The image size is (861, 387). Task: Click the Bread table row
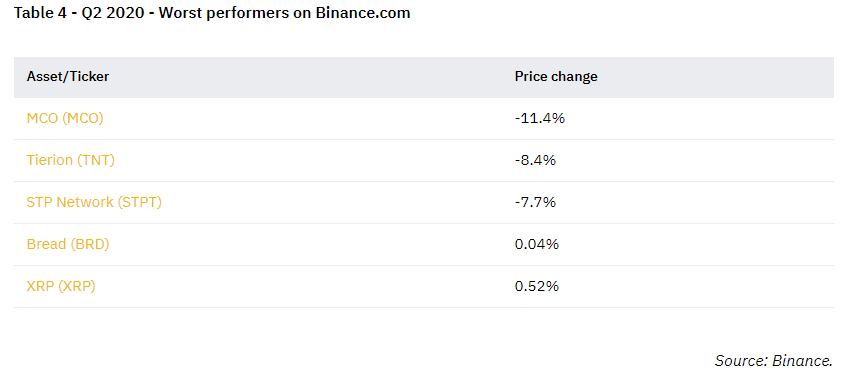424,245
